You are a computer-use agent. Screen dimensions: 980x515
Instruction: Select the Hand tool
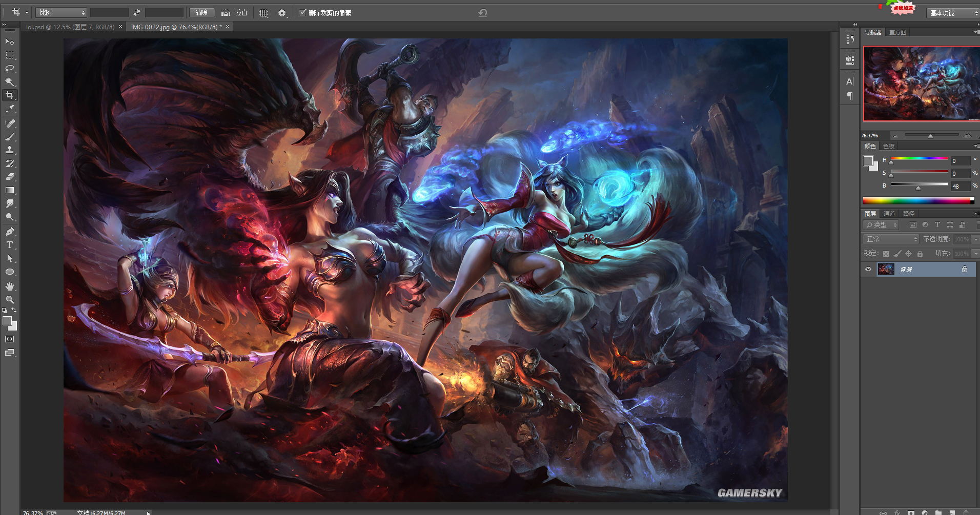click(x=10, y=286)
